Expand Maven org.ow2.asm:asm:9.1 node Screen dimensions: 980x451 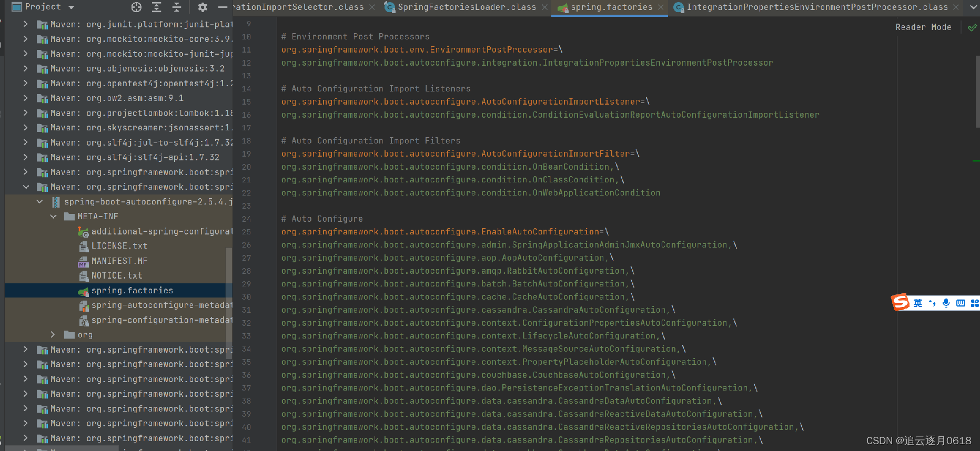(x=26, y=98)
